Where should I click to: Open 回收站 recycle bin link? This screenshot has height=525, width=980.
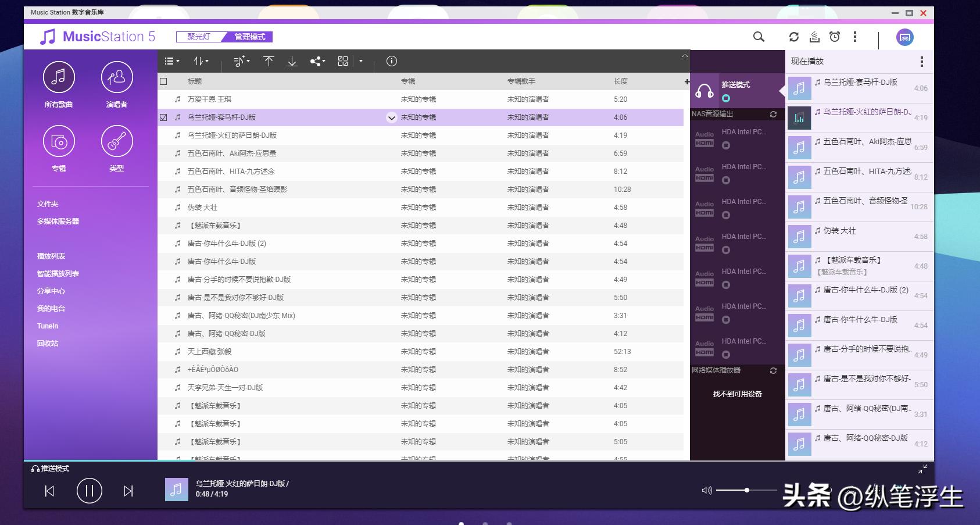[48, 344]
